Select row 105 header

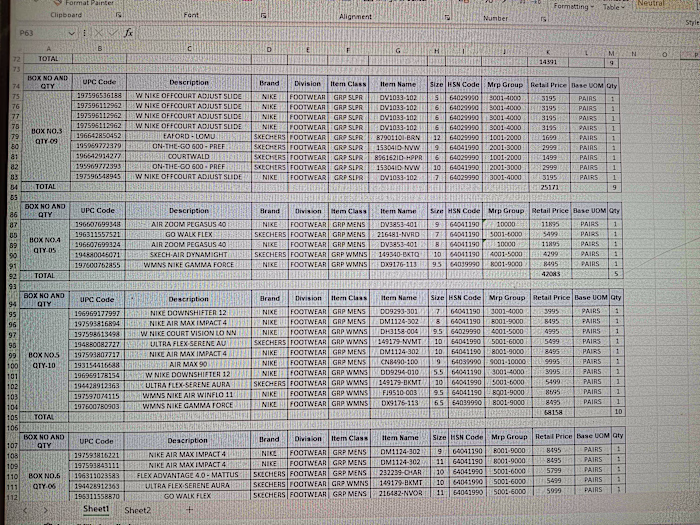[12, 417]
